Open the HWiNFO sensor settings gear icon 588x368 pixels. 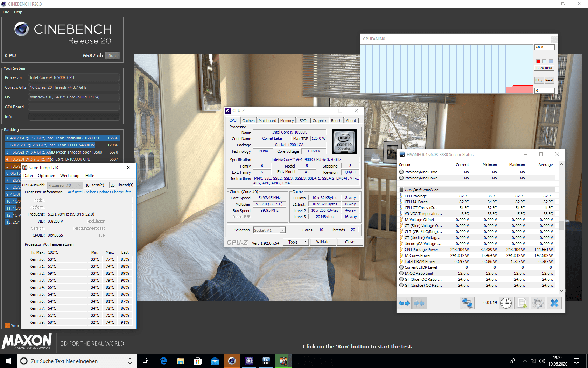point(538,303)
